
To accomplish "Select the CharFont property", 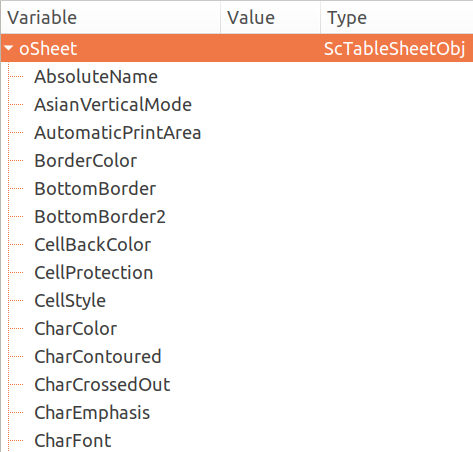I will 73,441.
